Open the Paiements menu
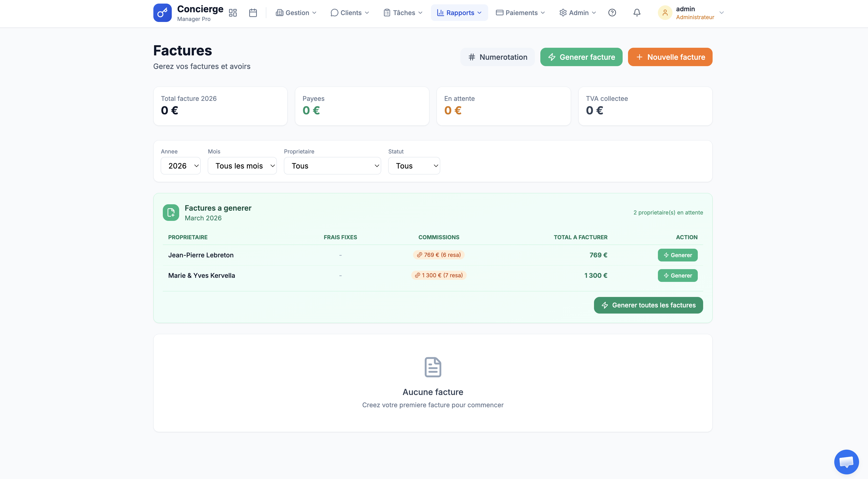Image resolution: width=868 pixels, height=479 pixels. (x=520, y=13)
